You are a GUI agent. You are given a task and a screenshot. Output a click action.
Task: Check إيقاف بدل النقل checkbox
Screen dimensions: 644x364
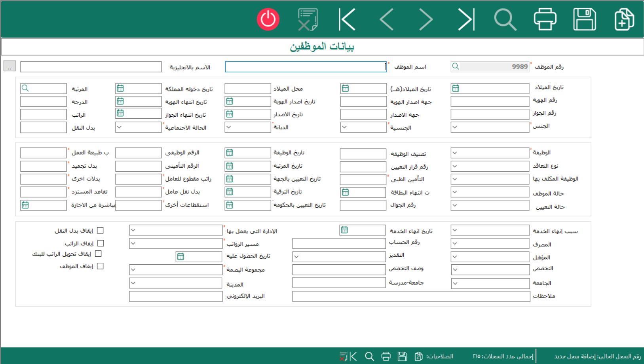tap(100, 230)
